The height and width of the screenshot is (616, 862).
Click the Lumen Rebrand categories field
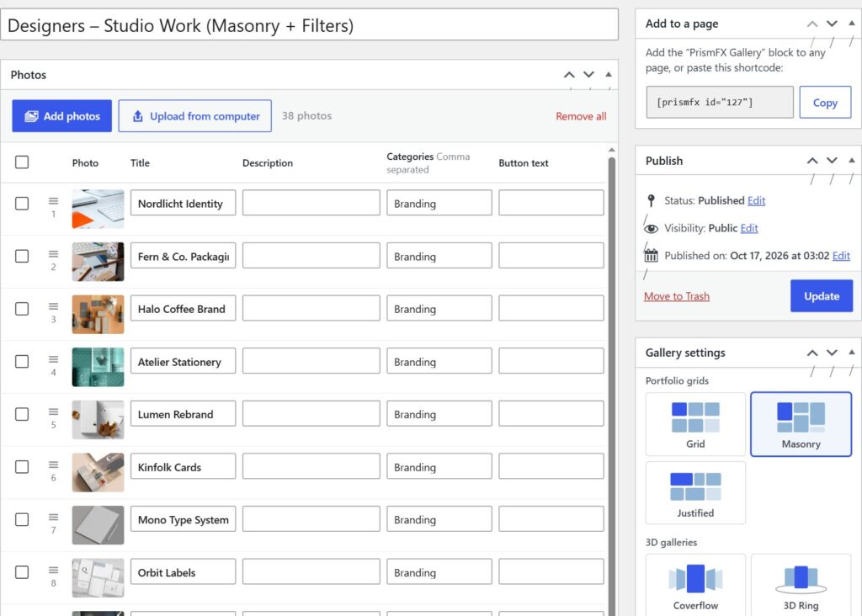pos(439,414)
